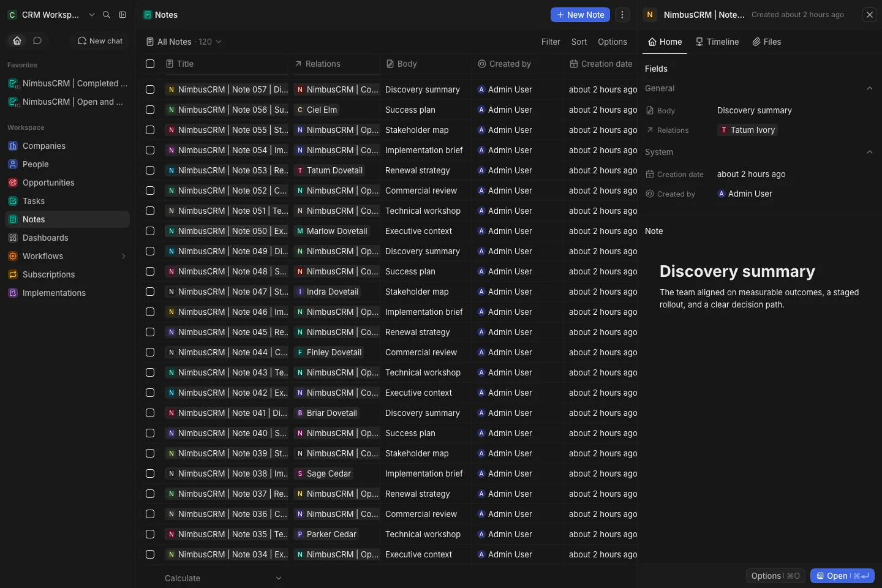Open Note 055 title link
This screenshot has width=882, height=588.
pos(227,130)
